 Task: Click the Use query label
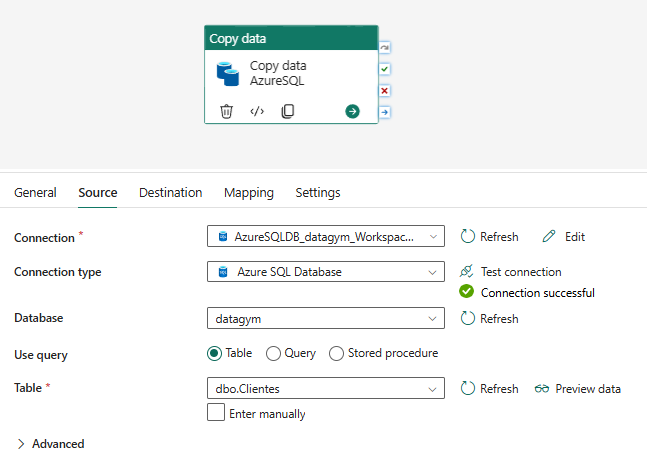41,355
